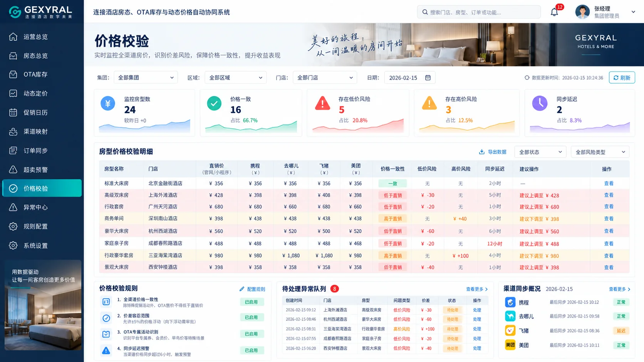
Task: Click 查看更多 in 渠道同步概况
Action: click(x=619, y=289)
